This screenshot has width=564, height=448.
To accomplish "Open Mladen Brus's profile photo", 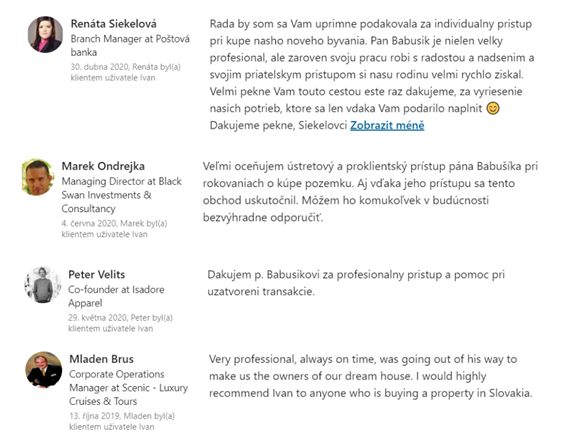I will tap(44, 370).
